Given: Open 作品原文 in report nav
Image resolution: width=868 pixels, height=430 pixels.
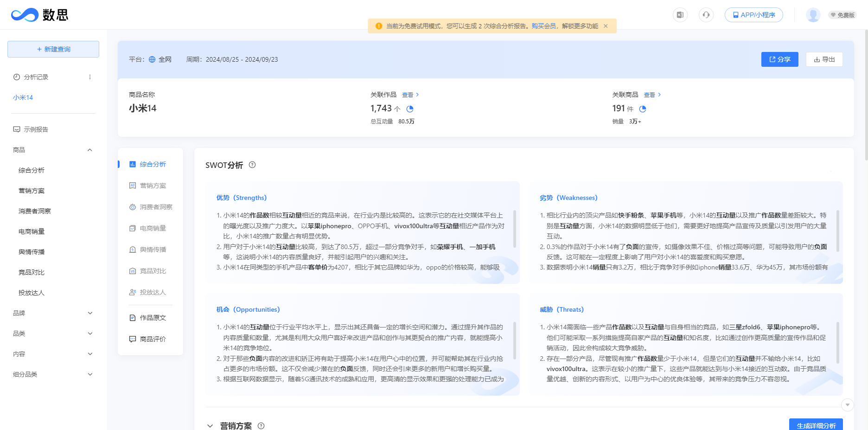Looking at the screenshot, I should click(147, 318).
